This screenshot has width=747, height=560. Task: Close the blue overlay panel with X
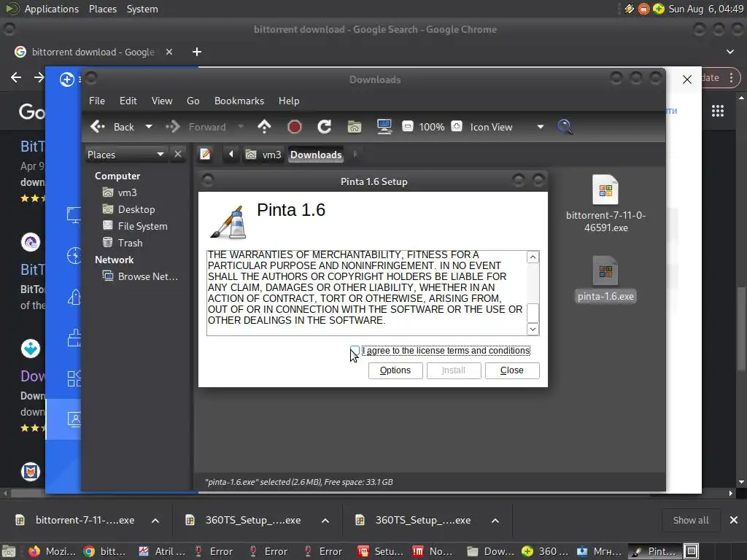click(x=687, y=79)
